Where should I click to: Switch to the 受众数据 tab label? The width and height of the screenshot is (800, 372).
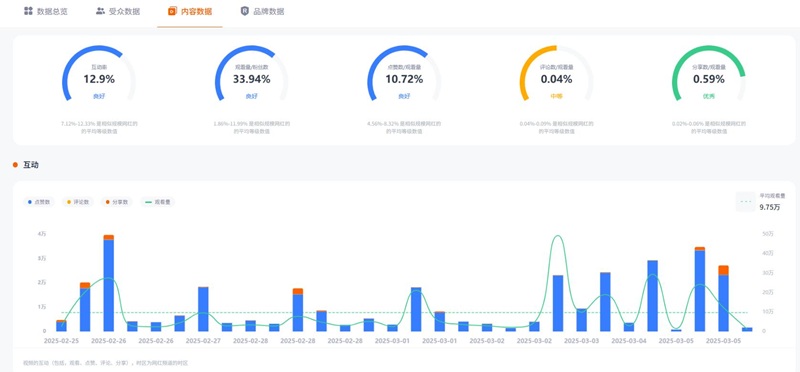(124, 11)
